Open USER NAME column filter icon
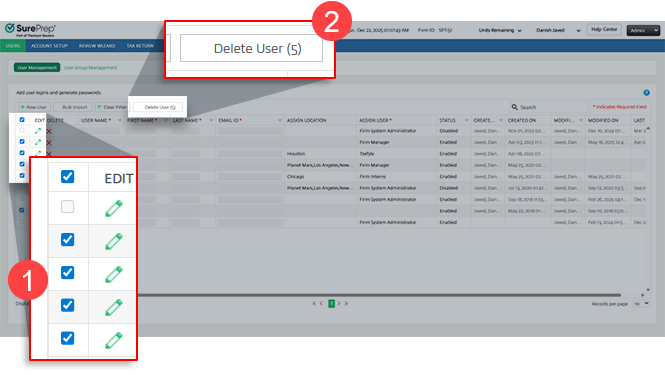The width and height of the screenshot is (665, 375). pos(120,120)
